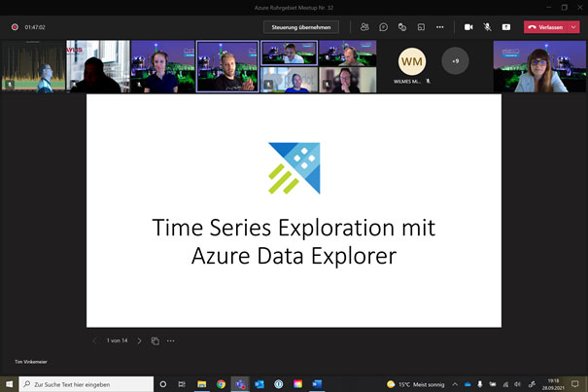Expand the Verlassen dropdown arrow
Image resolution: width=588 pixels, height=392 pixels.
(x=574, y=27)
